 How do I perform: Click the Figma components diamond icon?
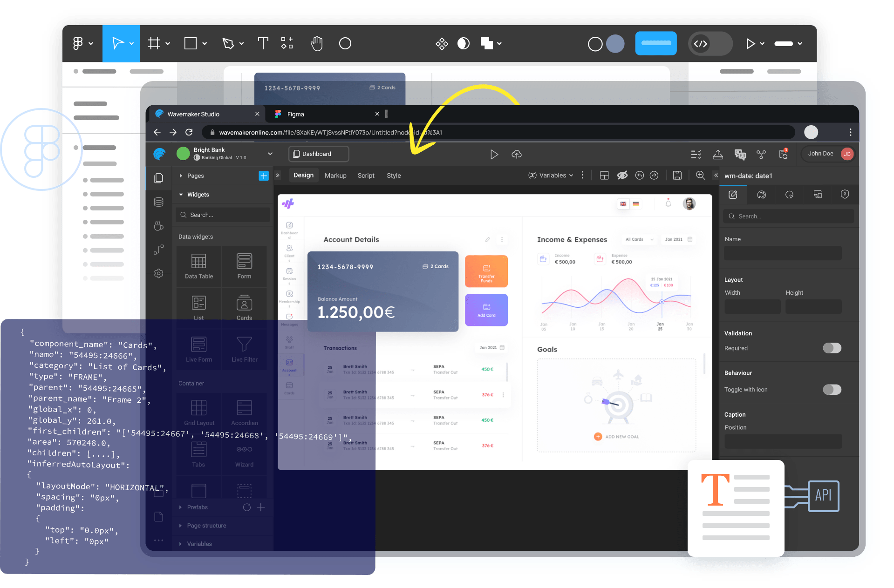[x=442, y=44]
